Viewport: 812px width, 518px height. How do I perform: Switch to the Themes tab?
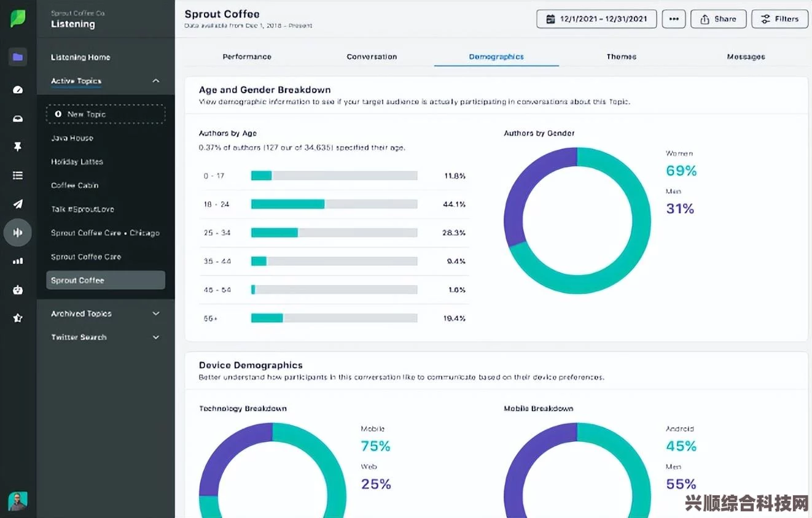pos(622,56)
